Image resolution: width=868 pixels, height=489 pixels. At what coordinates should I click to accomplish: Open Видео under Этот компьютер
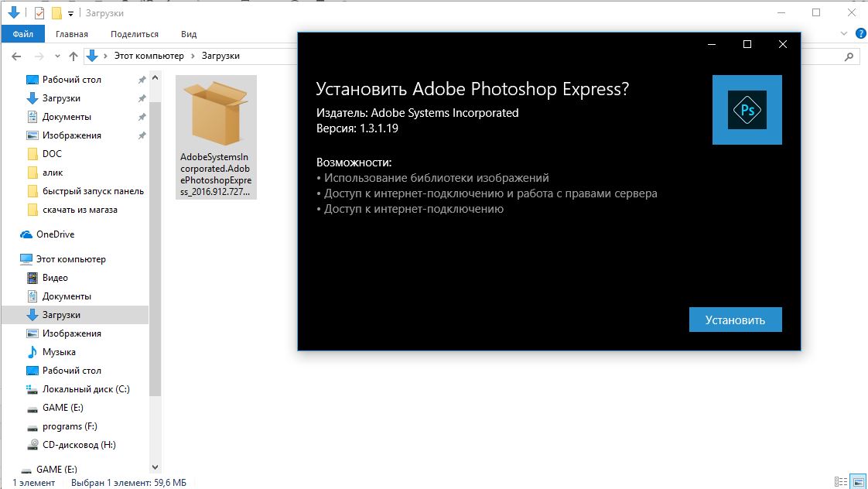tap(55, 278)
